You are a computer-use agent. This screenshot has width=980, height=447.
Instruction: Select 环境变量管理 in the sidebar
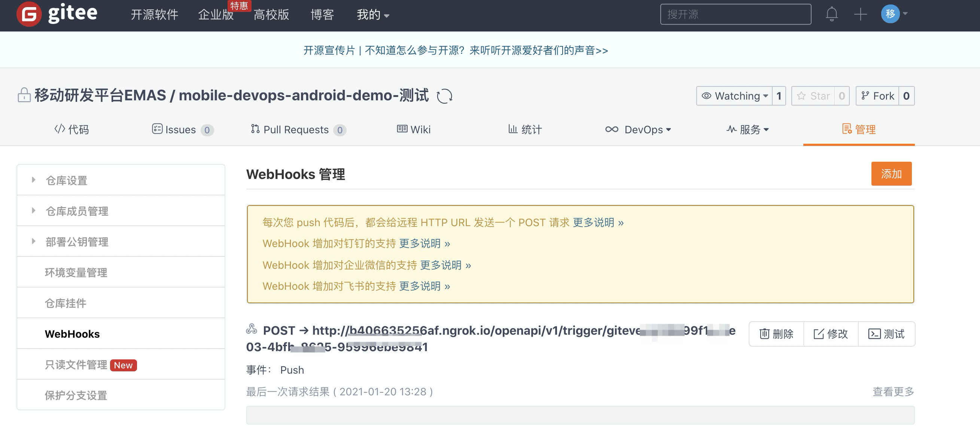point(121,273)
